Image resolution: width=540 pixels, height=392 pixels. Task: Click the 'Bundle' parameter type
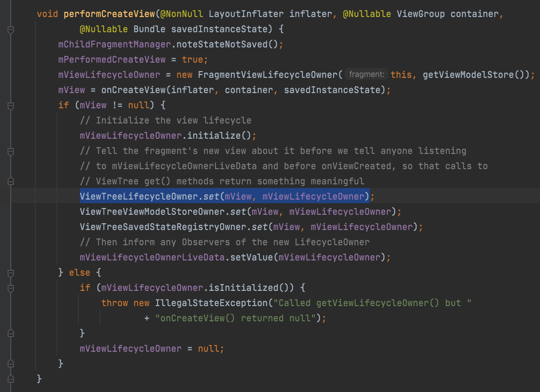150,29
